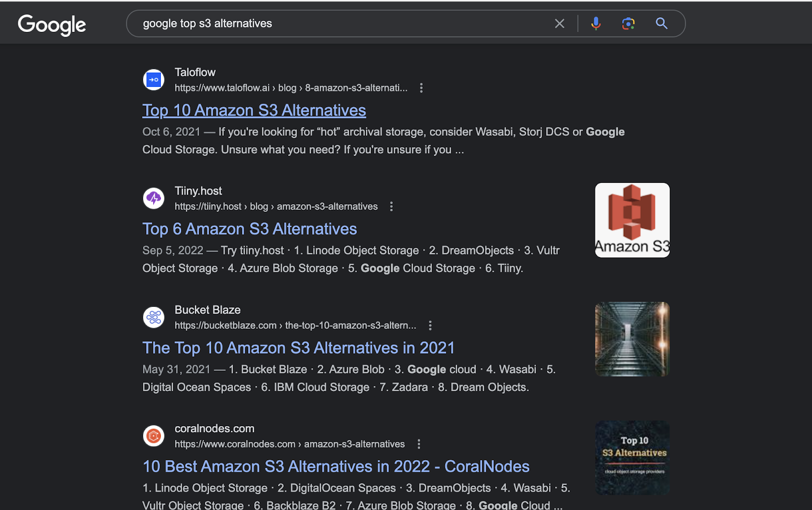Open the three-dot menu for Bucket Blaze result
812x510 pixels.
point(430,325)
